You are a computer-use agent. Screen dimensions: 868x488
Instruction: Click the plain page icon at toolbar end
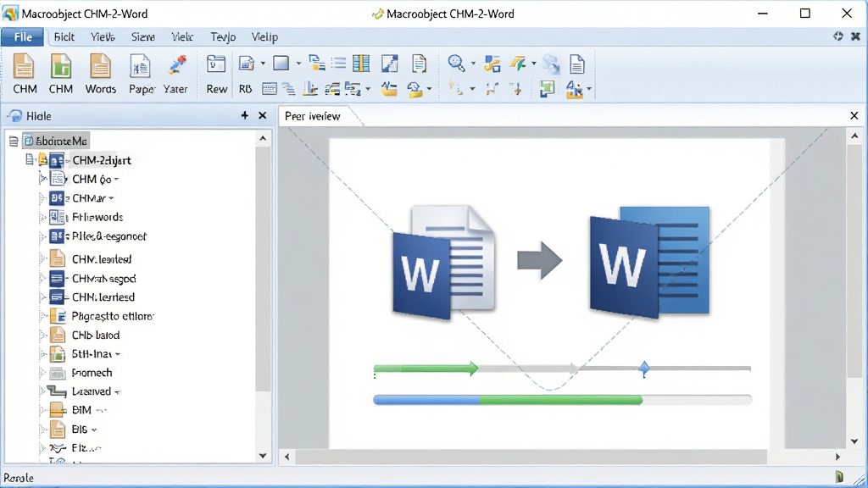[x=576, y=64]
